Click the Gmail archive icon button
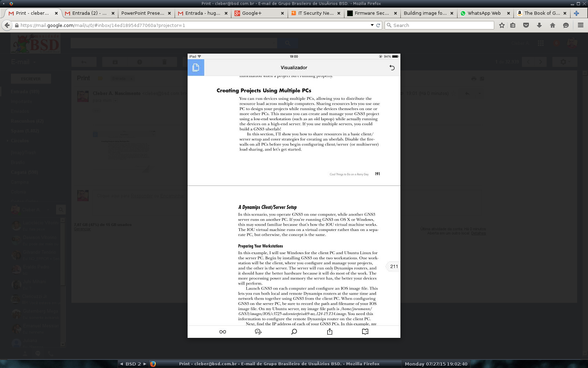The image size is (588, 368). click(115, 62)
